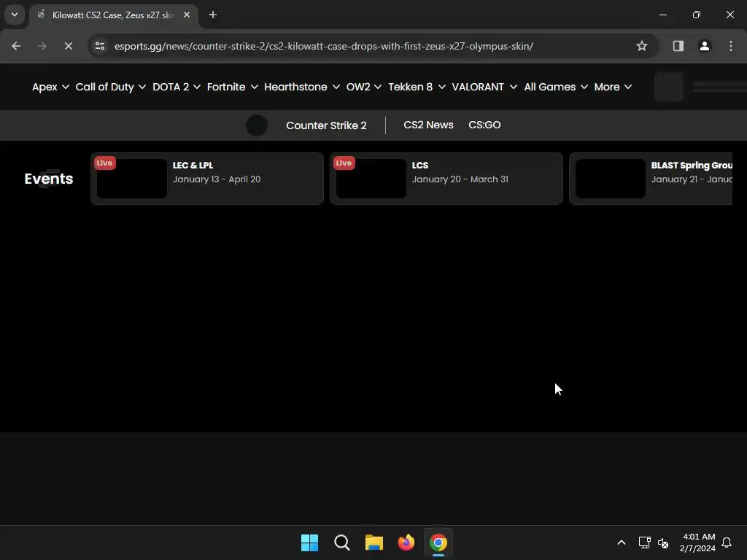Expand the More menu
This screenshot has width=747, height=560.
coord(613,87)
